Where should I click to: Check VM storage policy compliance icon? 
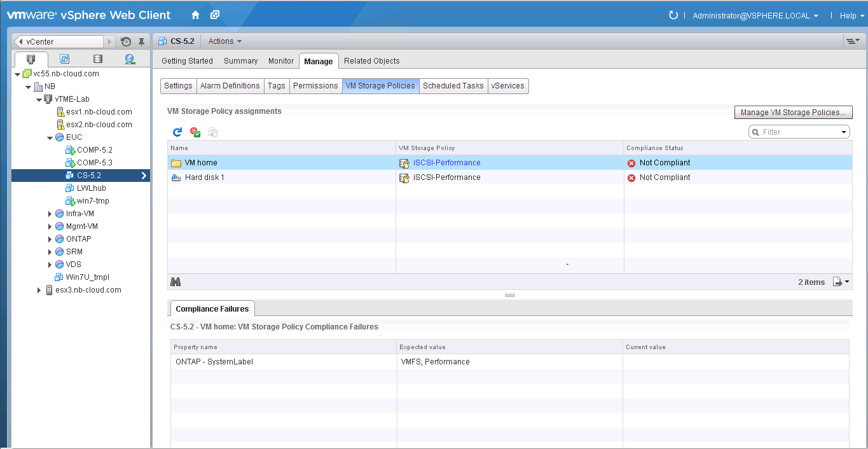tap(195, 132)
